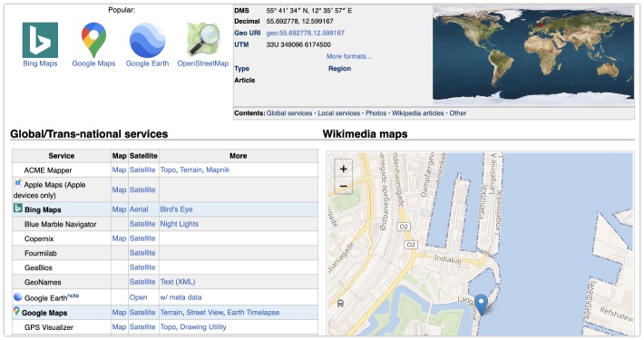Click the small Google Earth row icon
The image size is (644, 340).
click(17, 296)
